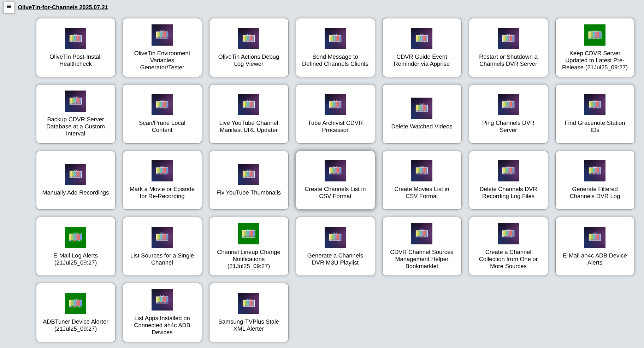This screenshot has width=644, height=348.
Task: Open the OliveTin Actions Debug Log Viewer
Action: [248, 48]
